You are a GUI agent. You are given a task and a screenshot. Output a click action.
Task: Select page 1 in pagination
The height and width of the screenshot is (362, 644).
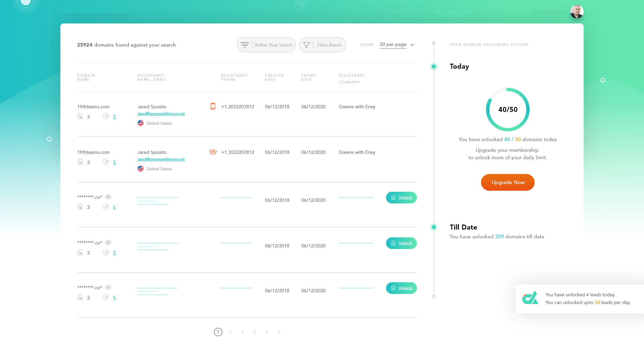218,332
